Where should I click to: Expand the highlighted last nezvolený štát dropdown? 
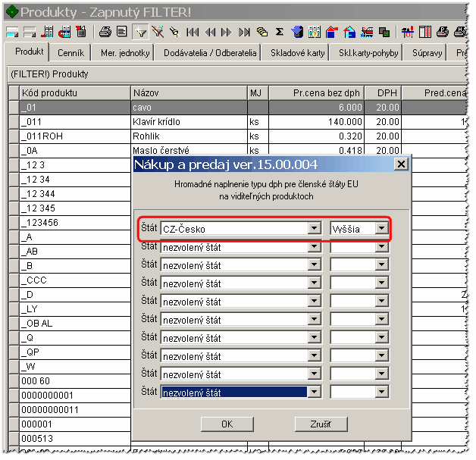coord(315,392)
